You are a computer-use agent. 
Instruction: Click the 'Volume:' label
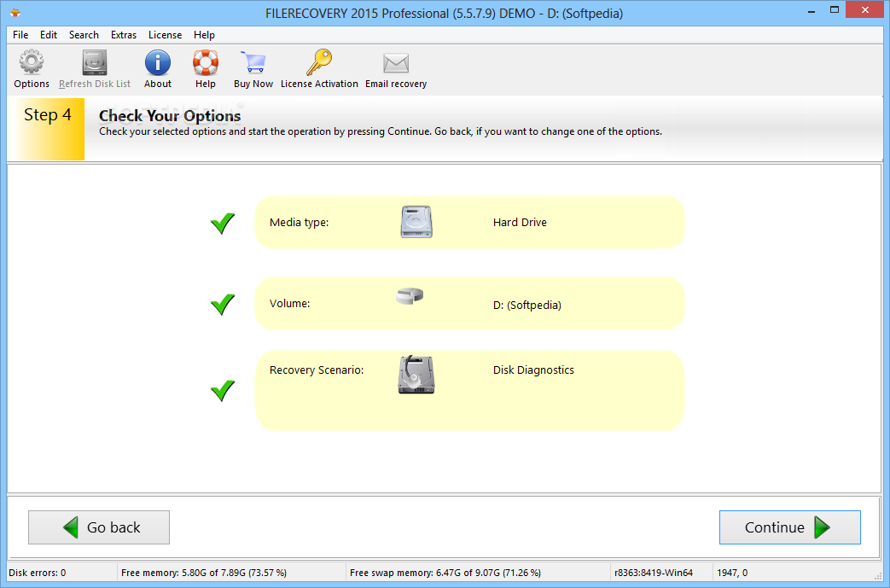tap(289, 303)
